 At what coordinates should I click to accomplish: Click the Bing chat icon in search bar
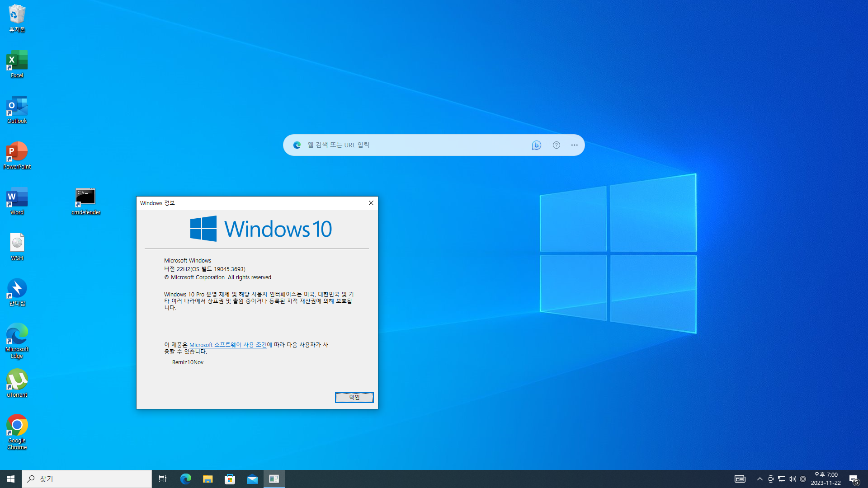coord(537,145)
